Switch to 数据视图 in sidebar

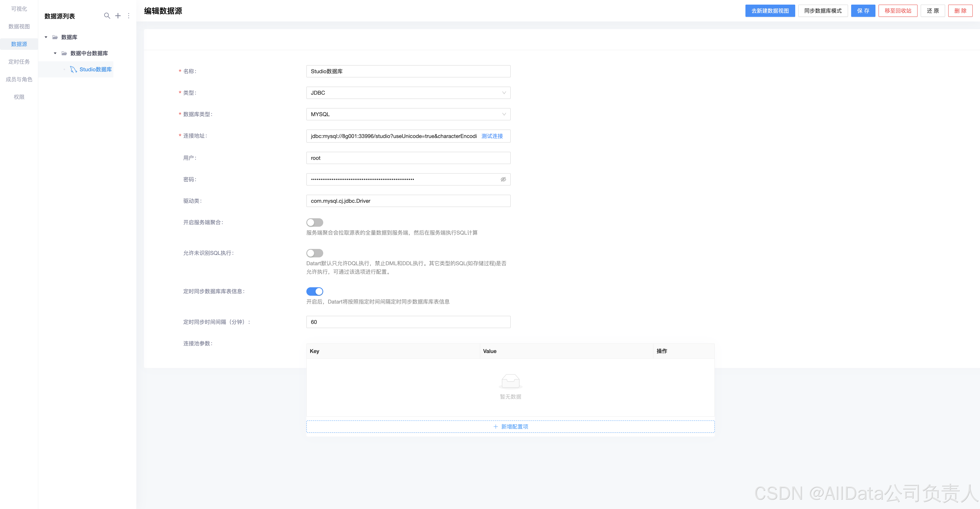[x=19, y=26]
